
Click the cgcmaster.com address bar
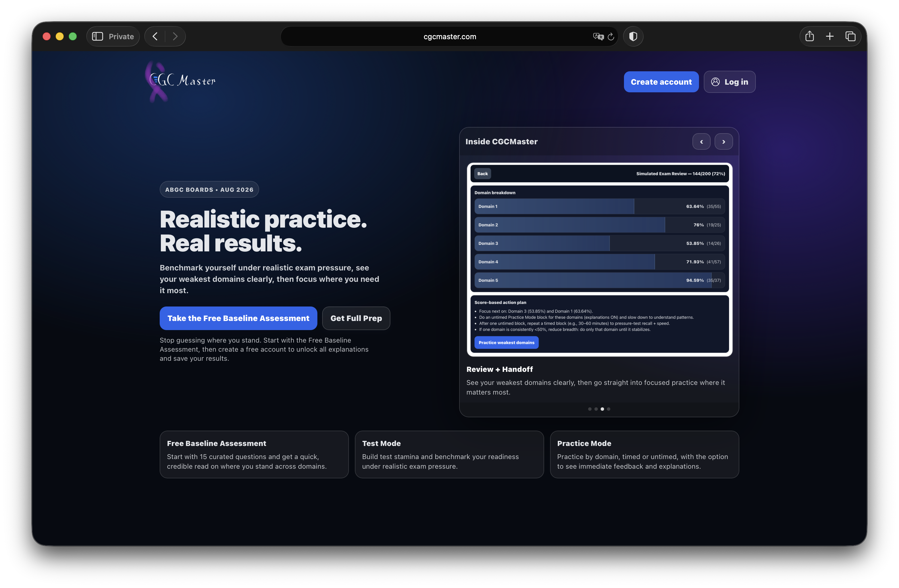[x=449, y=36]
